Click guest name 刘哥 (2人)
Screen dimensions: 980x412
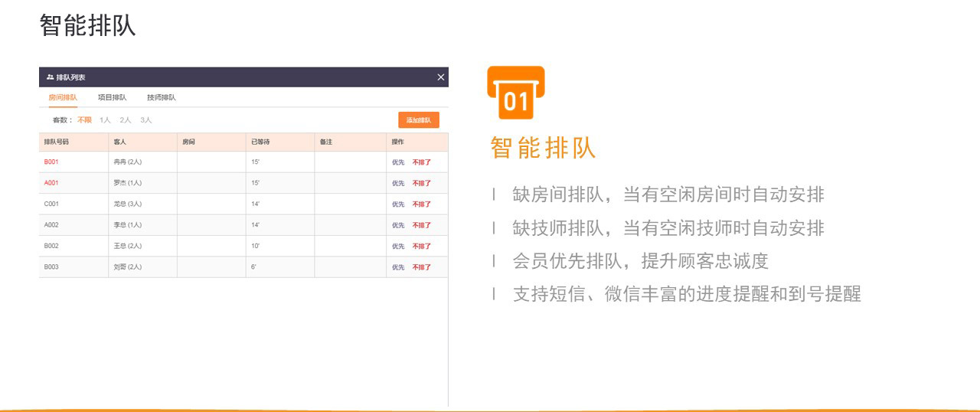coord(128,267)
